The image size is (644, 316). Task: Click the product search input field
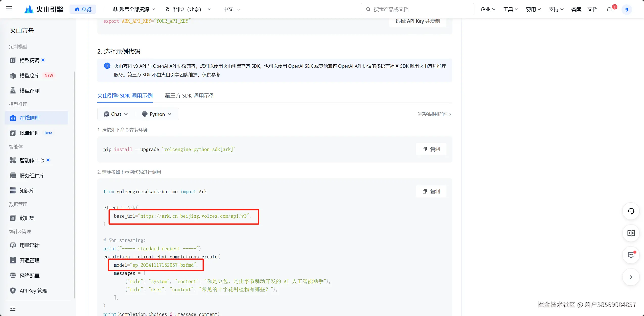coord(417,9)
